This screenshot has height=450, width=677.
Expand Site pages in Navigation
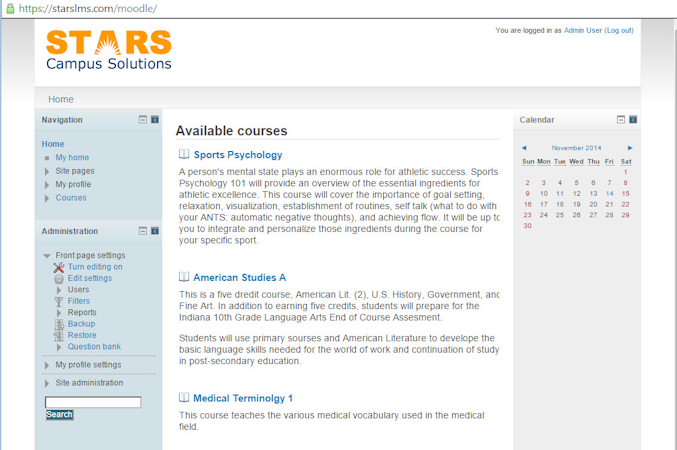click(x=47, y=171)
